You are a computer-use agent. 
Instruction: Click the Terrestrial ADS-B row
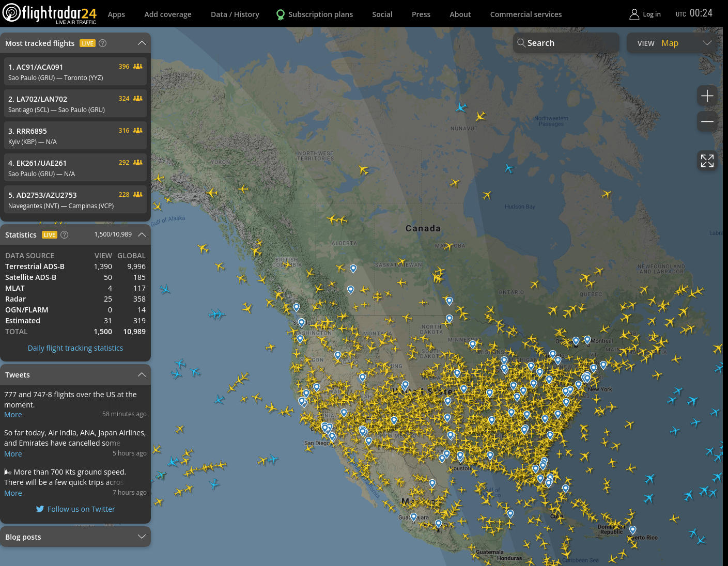(75, 266)
